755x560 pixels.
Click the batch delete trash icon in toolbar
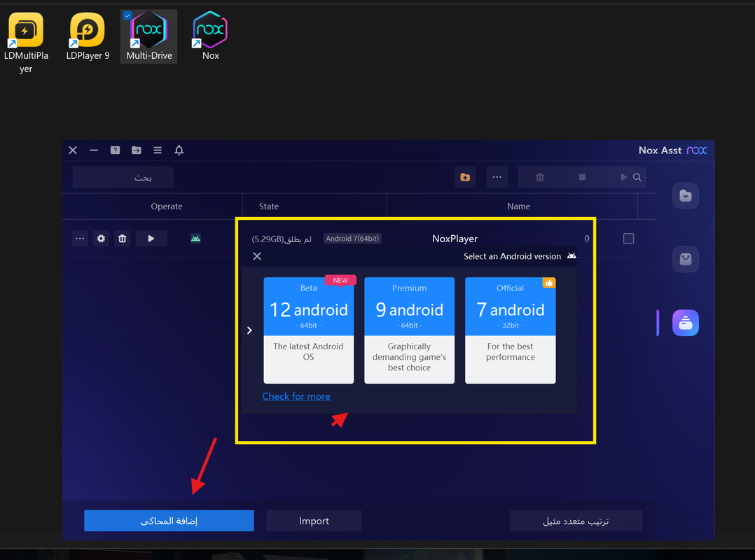540,178
